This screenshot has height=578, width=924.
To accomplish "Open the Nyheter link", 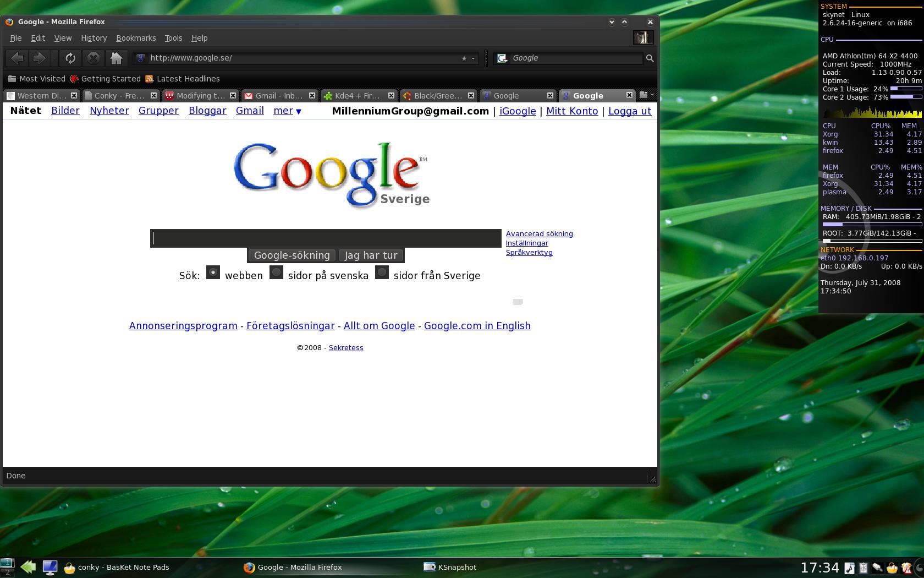I will point(109,111).
